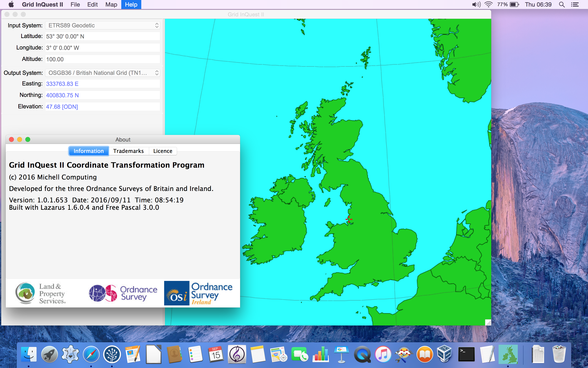Open the Output System dropdown

click(102, 73)
